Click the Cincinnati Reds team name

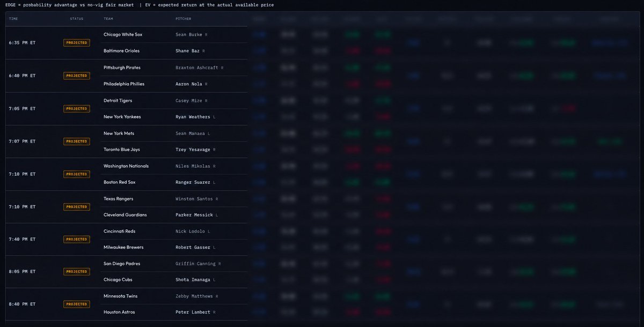tap(119, 231)
